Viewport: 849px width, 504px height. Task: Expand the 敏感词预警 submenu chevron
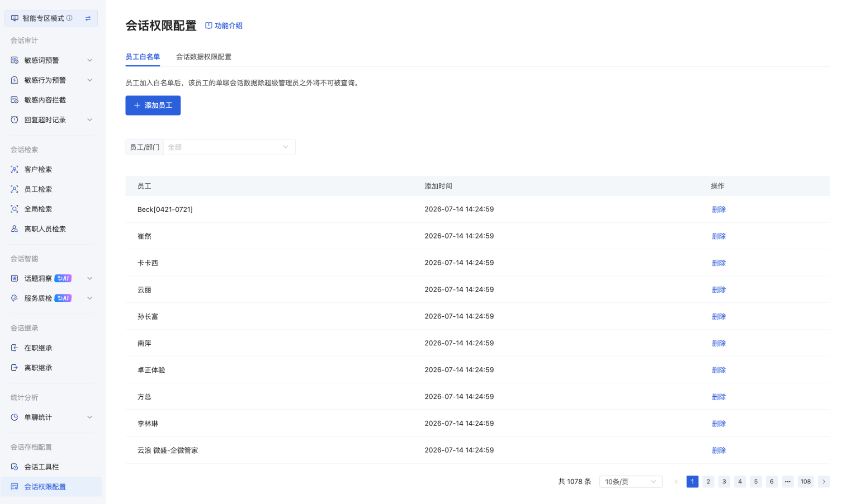[x=90, y=60]
